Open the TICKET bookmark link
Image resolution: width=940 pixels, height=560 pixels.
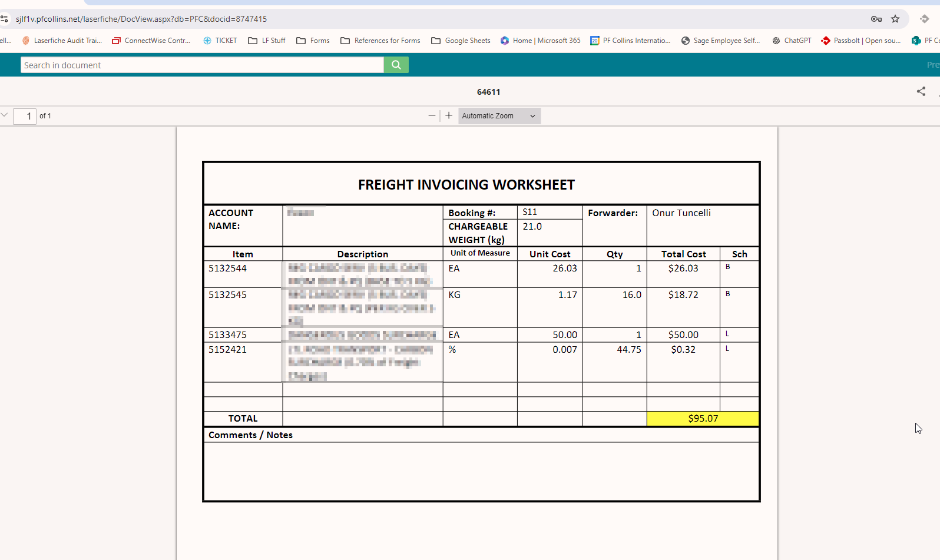(220, 41)
